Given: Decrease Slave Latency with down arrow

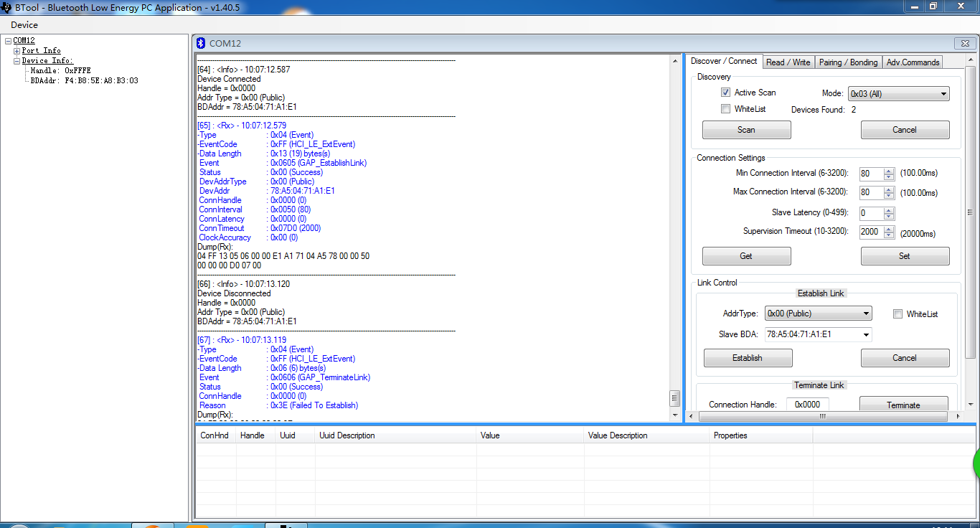Looking at the screenshot, I should (889, 217).
